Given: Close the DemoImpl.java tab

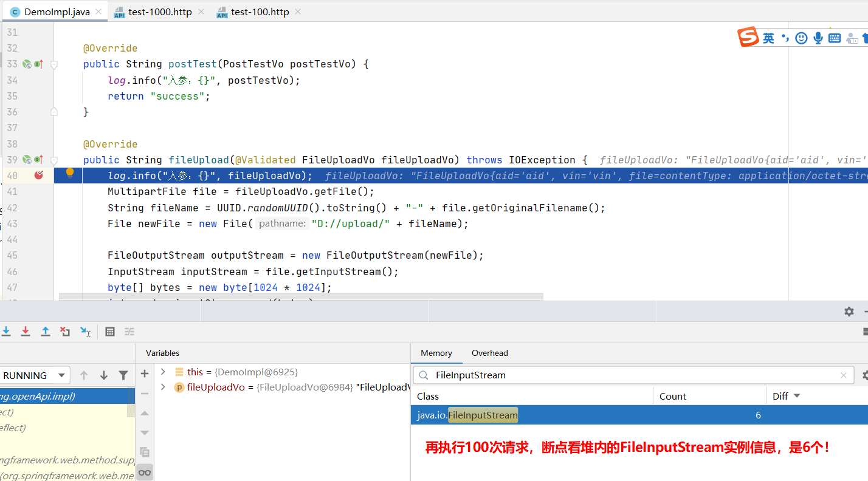Looking at the screenshot, I should click(98, 12).
